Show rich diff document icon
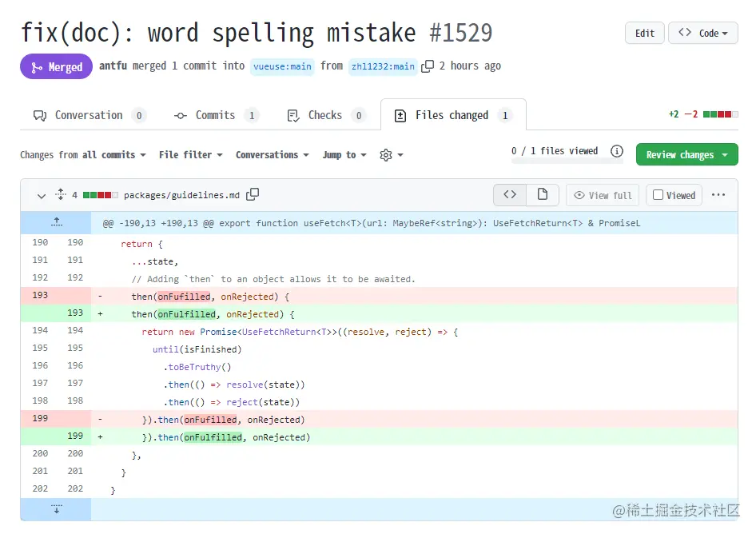 point(543,195)
